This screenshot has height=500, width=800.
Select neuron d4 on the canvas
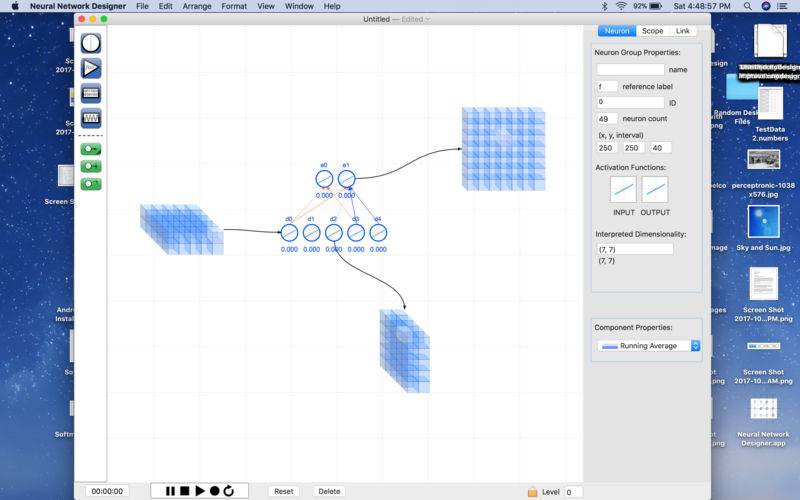378,233
